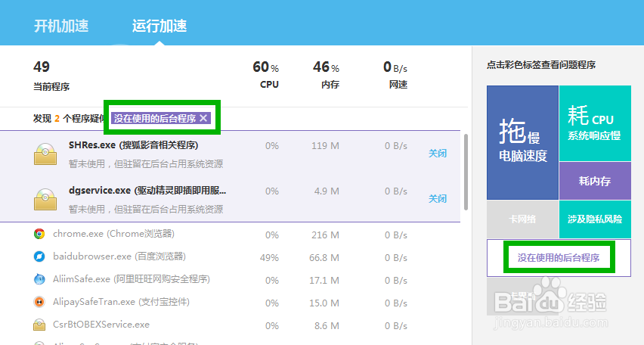This screenshot has height=345, width=644.
Task: Select the 运行加速 tab
Action: (159, 26)
